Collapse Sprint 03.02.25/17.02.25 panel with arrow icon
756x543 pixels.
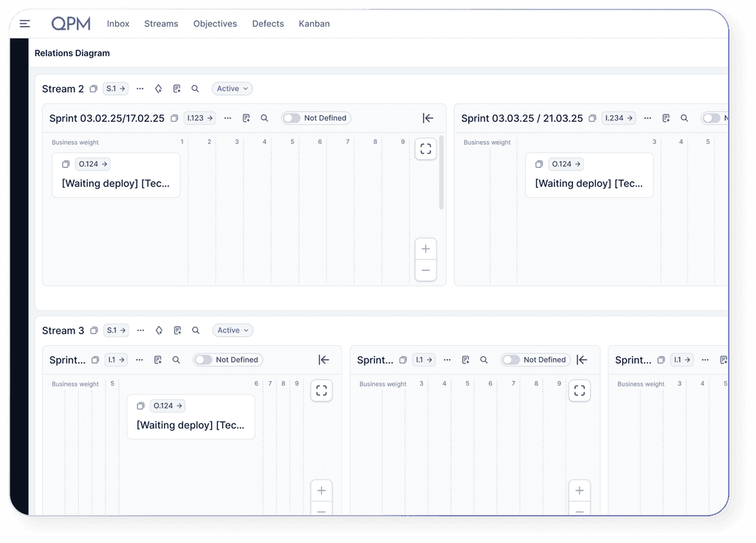pos(427,118)
